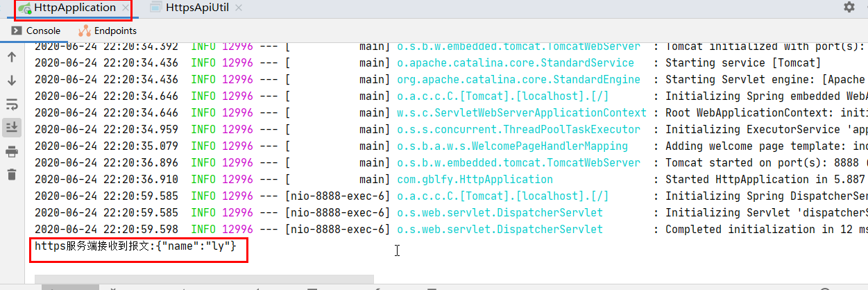This screenshot has height=290, width=868.
Task: Click message 'Initializing Spring DispatcherServlet'
Action: [x=766, y=196]
